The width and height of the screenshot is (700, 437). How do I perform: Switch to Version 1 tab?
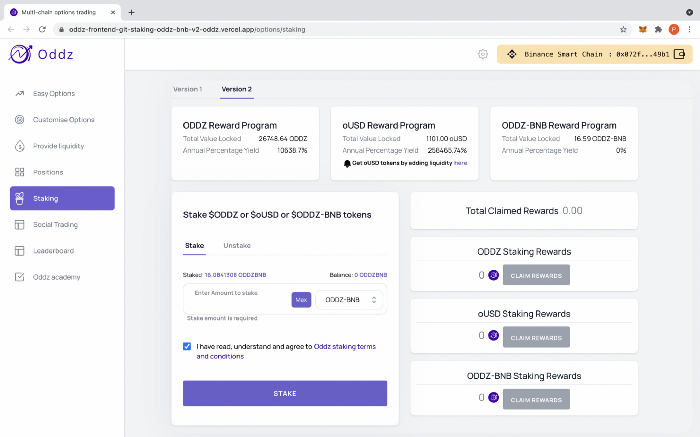coord(188,89)
